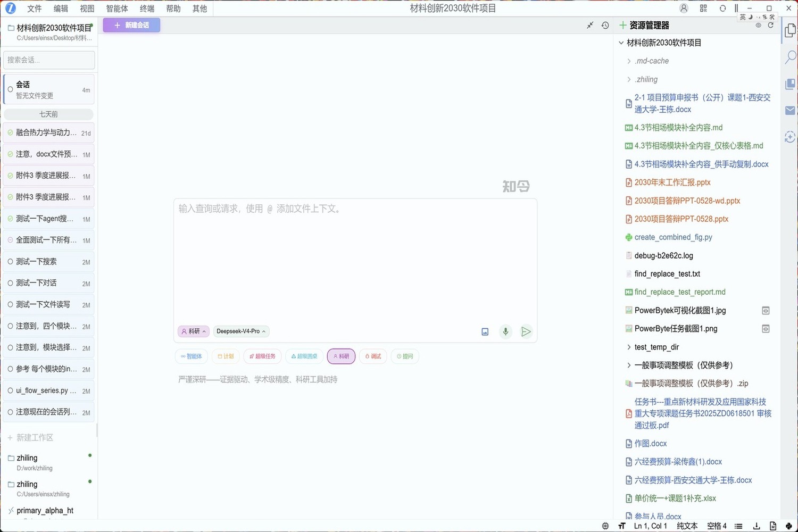Viewport: 798px width, 532px height.
Task: Collapse the 材料创新2030软件项目 root folder
Action: tap(621, 43)
